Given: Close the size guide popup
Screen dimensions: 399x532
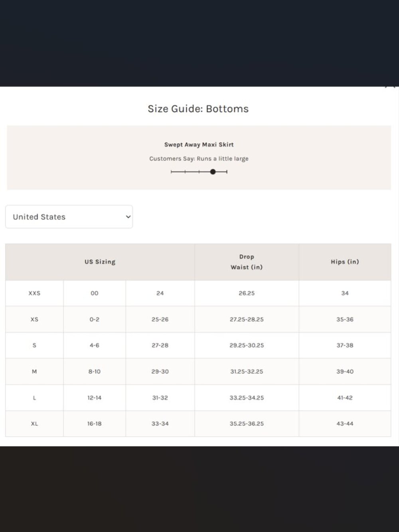Looking at the screenshot, I should tap(390, 85).
